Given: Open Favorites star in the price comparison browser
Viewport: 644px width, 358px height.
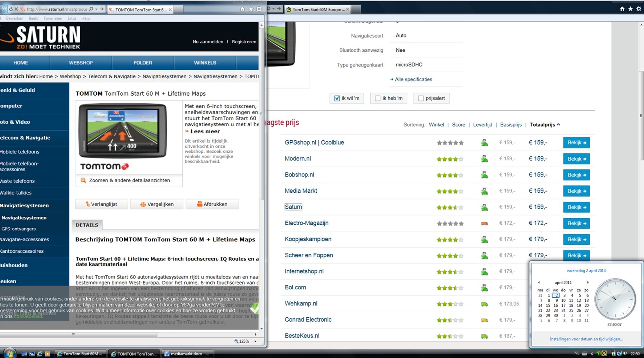Looking at the screenshot, I should coord(630,9).
